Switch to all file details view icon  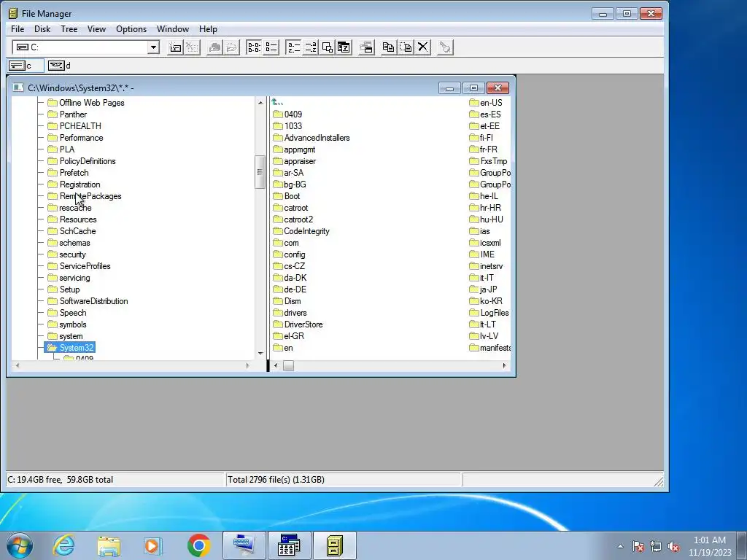(x=271, y=47)
